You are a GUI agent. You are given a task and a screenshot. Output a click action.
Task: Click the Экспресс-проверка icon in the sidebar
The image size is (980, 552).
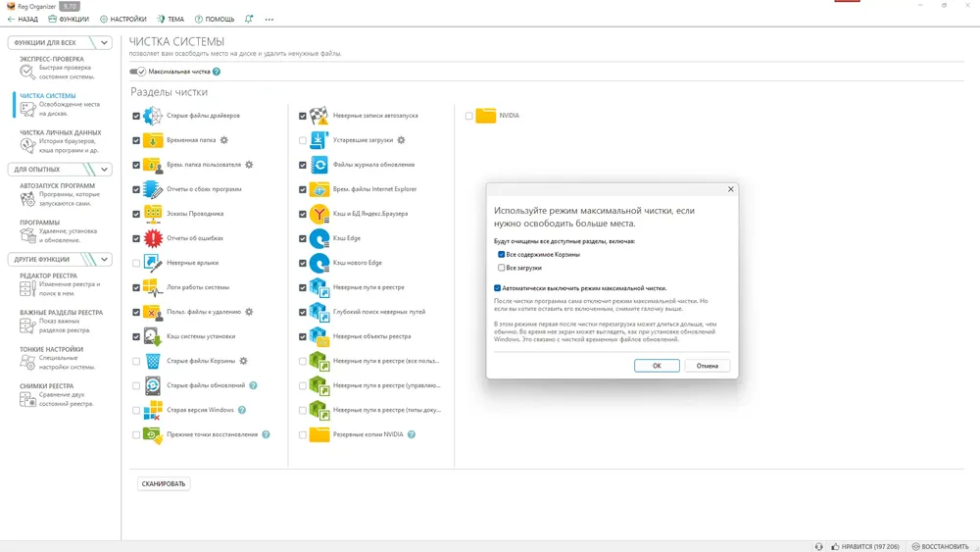(x=26, y=72)
